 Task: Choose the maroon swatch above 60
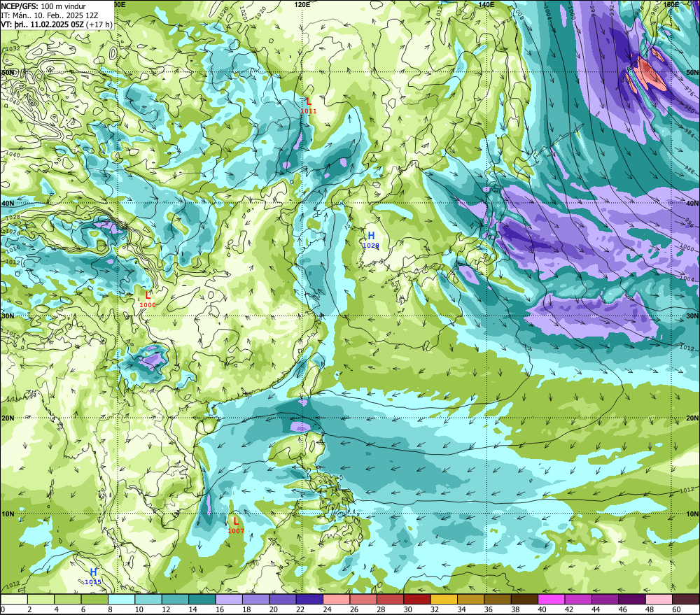686,600
